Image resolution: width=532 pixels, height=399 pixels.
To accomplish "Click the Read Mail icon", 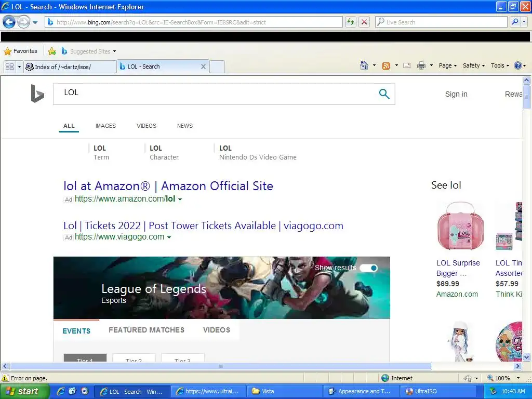I will 407,65.
